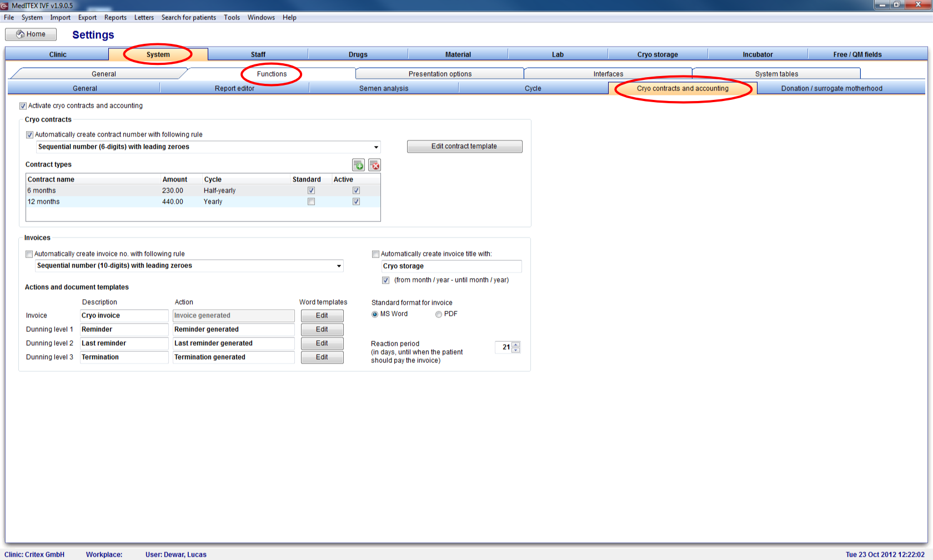Edit the Word template for Dunning level 3

click(x=322, y=357)
